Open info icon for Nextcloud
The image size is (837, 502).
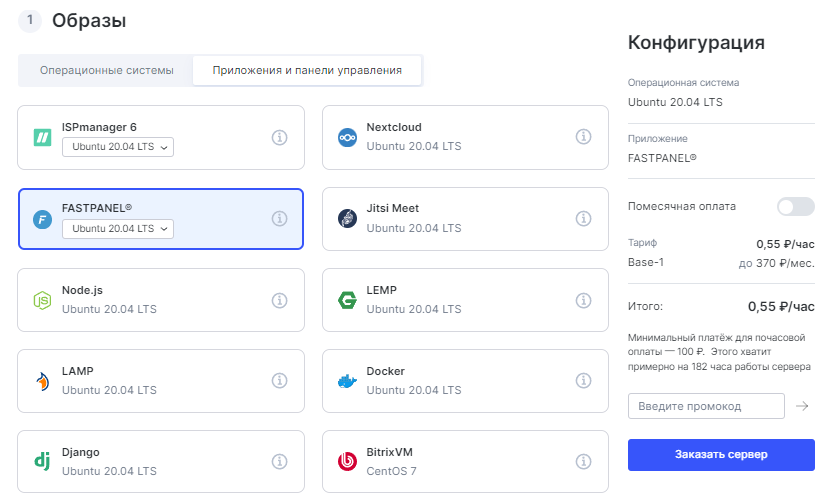584,137
